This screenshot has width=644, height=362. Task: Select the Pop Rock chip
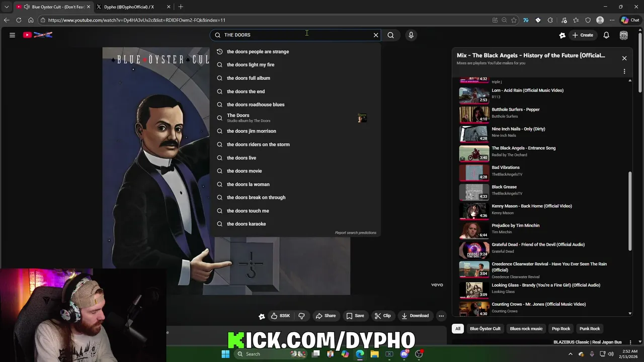tap(561, 329)
